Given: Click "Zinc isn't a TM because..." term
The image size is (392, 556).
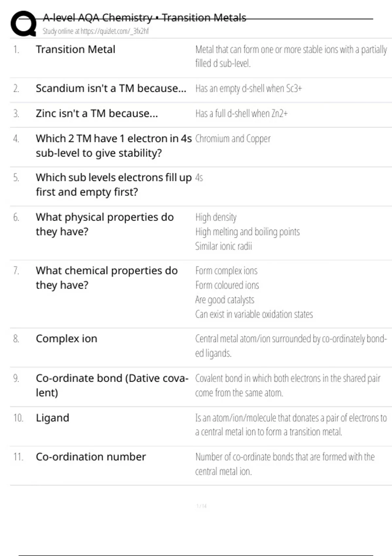Looking at the screenshot, I should coord(97,113).
